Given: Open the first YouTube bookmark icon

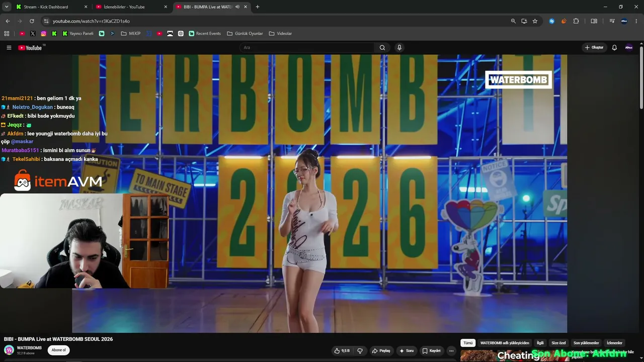Looking at the screenshot, I should [x=22, y=34].
